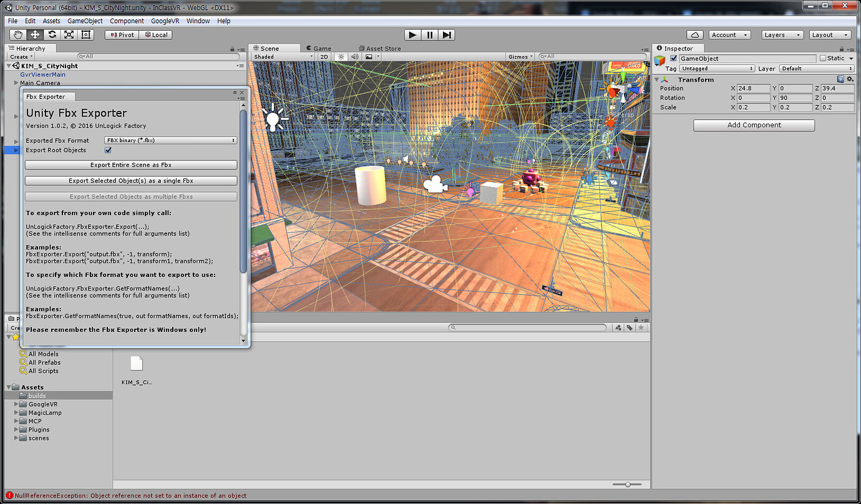Expand the GoogleVR folder in Assets
861x504 pixels.
(x=15, y=404)
